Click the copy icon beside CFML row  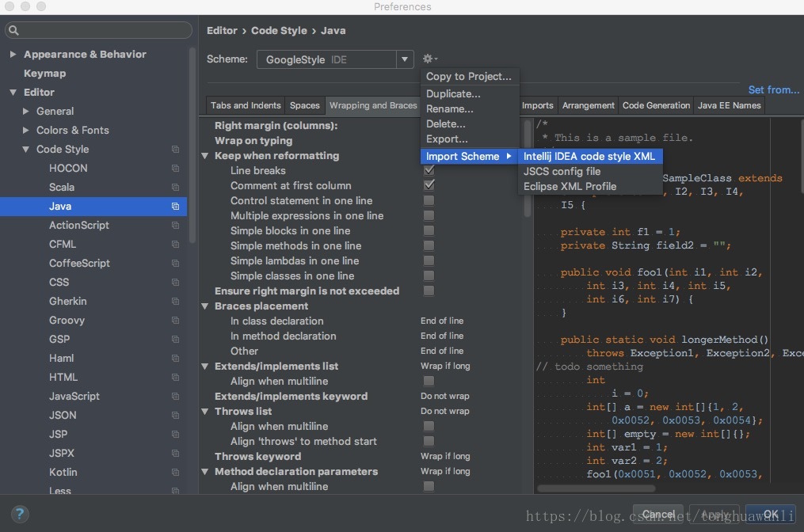point(175,244)
